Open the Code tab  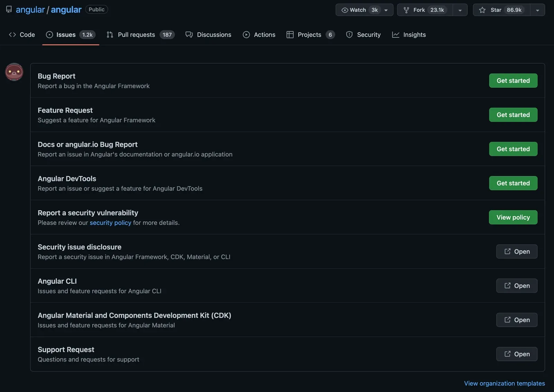pos(22,35)
